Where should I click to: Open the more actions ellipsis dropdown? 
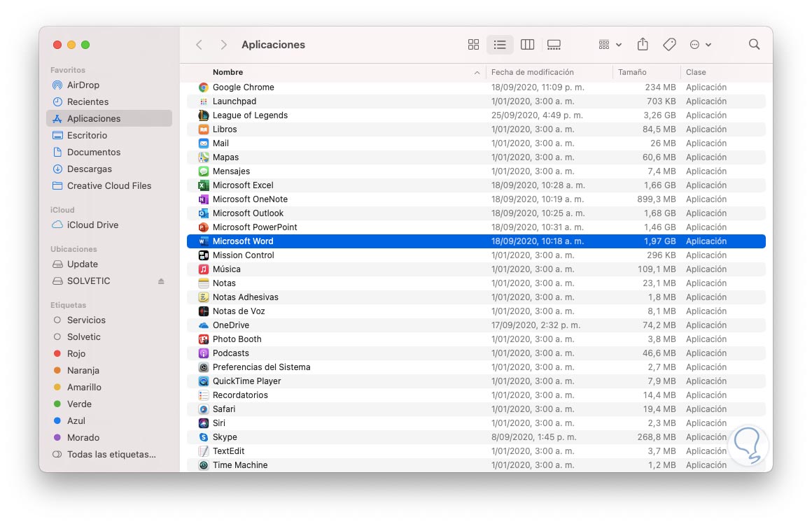point(701,45)
